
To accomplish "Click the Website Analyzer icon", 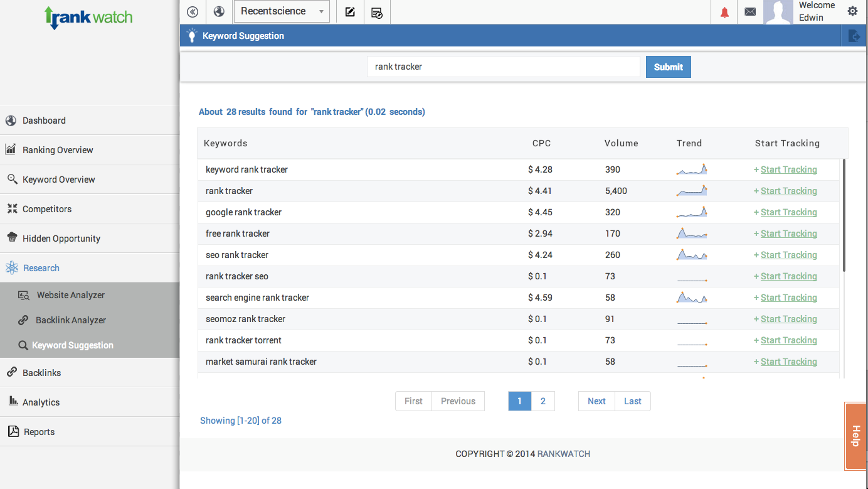I will pyautogui.click(x=24, y=295).
